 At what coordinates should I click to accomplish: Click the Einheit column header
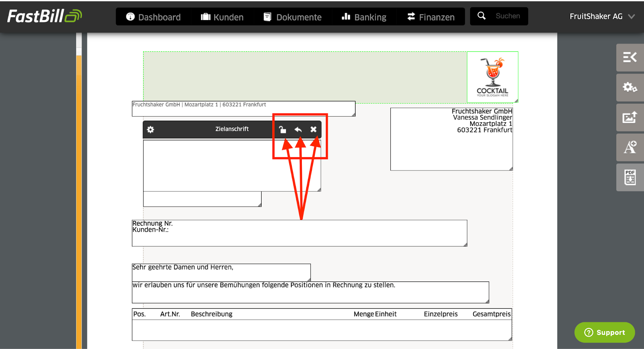[386, 314]
